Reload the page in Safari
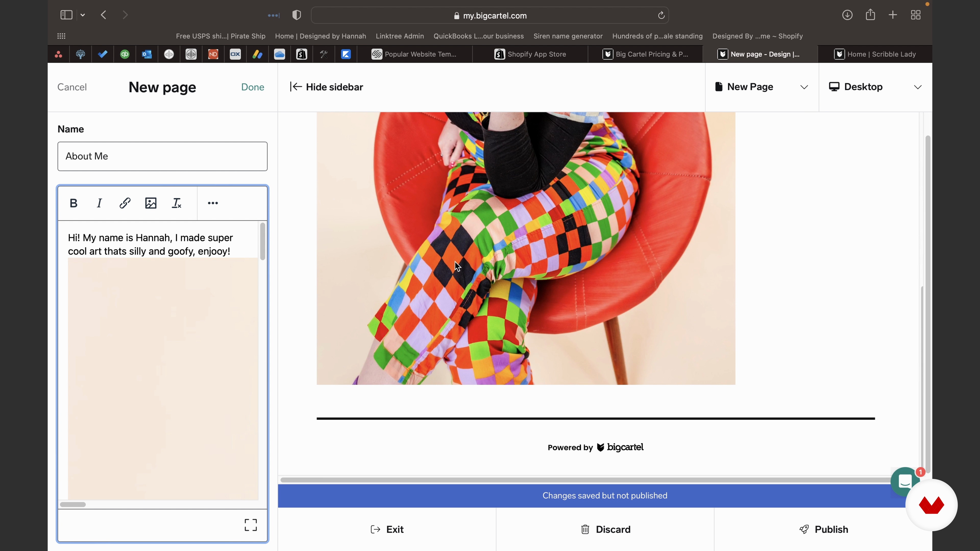The width and height of the screenshot is (980, 551). (661, 15)
